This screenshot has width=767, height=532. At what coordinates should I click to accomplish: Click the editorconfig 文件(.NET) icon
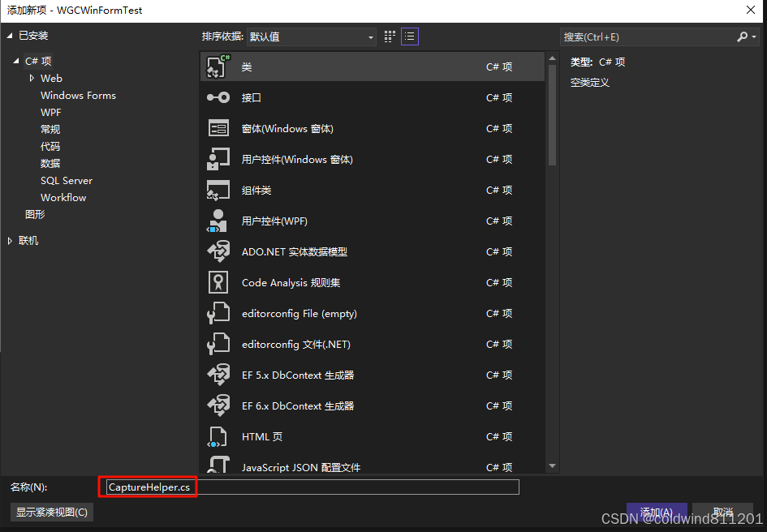(218, 344)
